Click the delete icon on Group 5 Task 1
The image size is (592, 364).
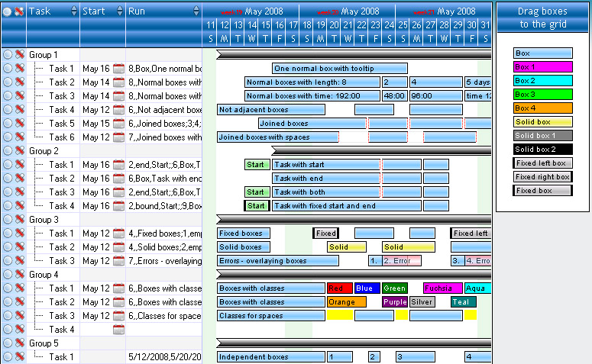coord(19,357)
